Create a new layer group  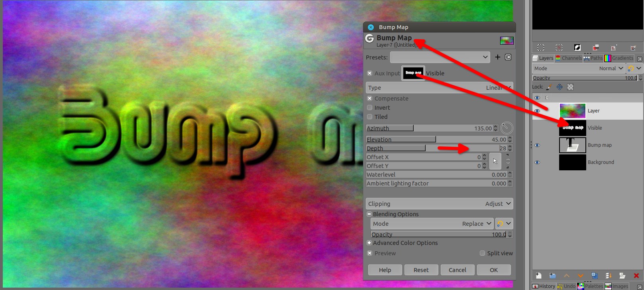(552, 276)
